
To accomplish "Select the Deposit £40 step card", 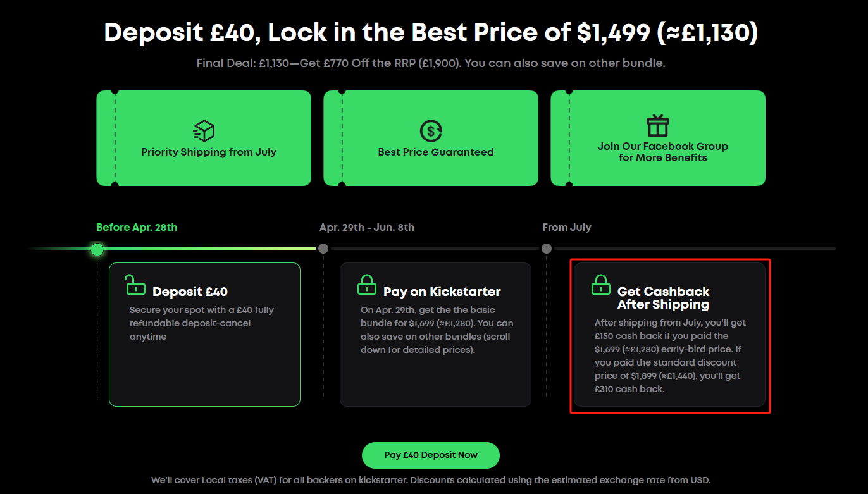I will [x=204, y=334].
